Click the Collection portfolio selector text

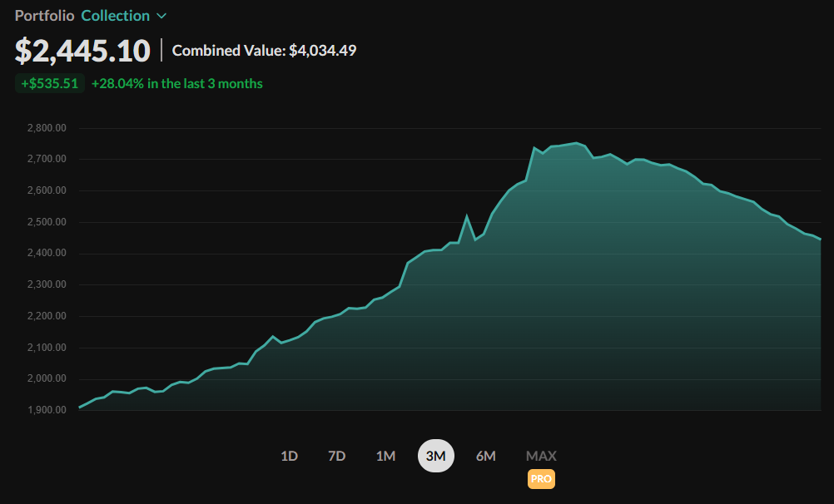point(116,16)
